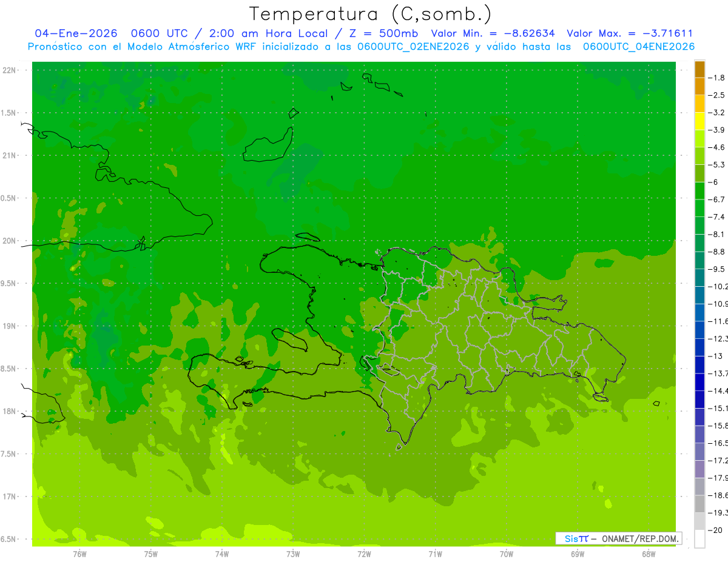The image size is (728, 562).
Task: Click the '71W' longitude label
Action: (x=435, y=554)
